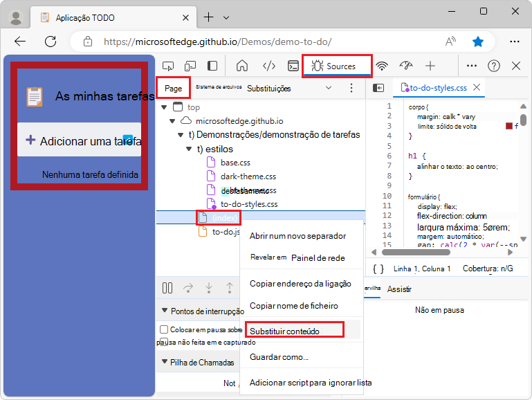Switch to the Substituições tab
This screenshot has height=400, width=532.
(x=268, y=89)
